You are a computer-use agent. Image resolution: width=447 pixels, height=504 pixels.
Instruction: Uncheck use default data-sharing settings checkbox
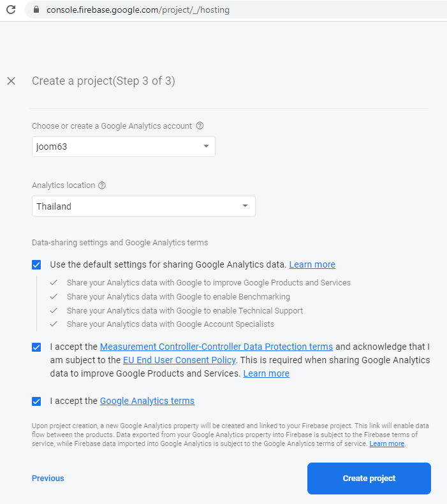(36, 264)
